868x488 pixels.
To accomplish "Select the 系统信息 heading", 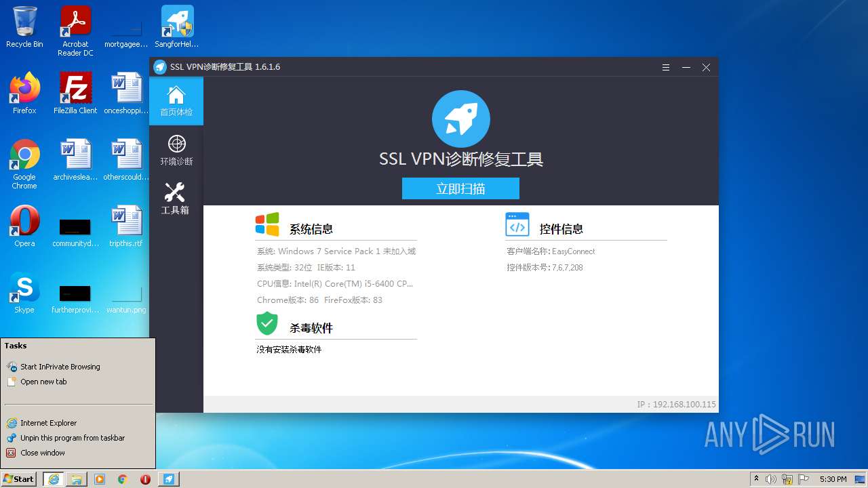I will [311, 229].
